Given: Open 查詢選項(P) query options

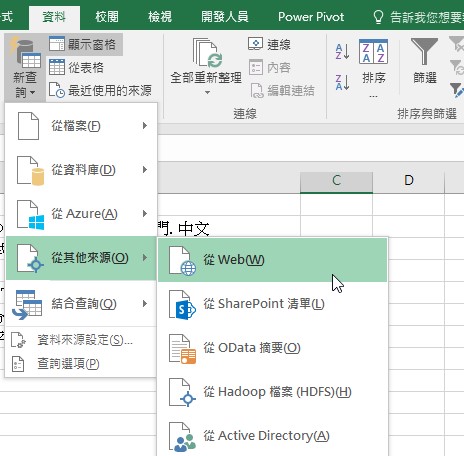Looking at the screenshot, I should (x=81, y=364).
